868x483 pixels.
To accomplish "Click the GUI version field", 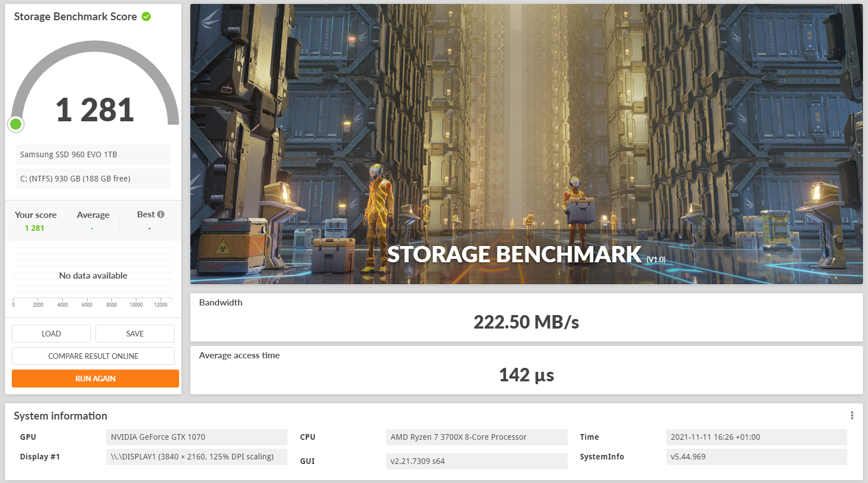I will coord(476,461).
